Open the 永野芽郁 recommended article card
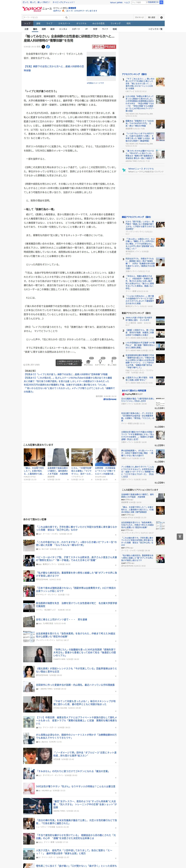Image resolution: width=186 pixels, height=868 pixels. tap(106, 465)
